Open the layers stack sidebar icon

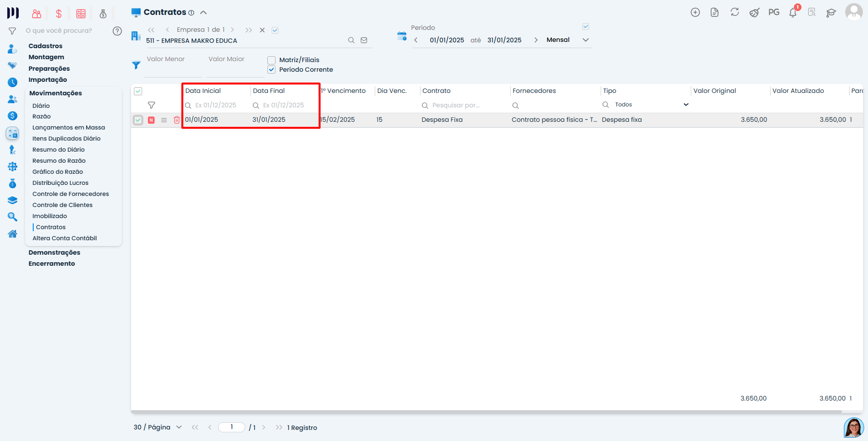pos(13,200)
